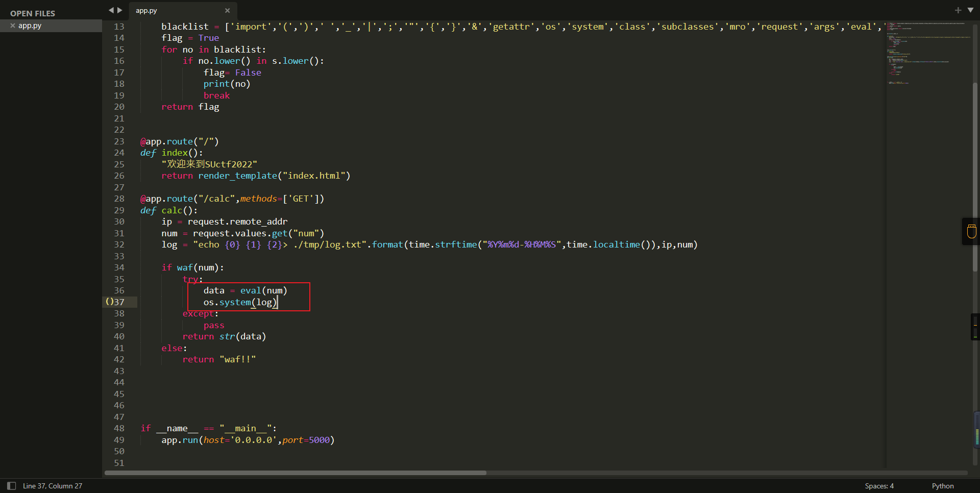Click on 'if waf(num):' line
980x493 pixels.
192,267
